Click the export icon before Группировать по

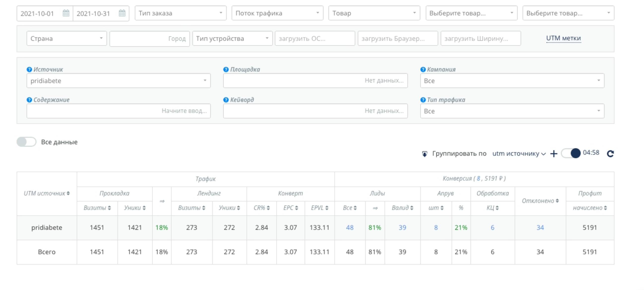[425, 154]
